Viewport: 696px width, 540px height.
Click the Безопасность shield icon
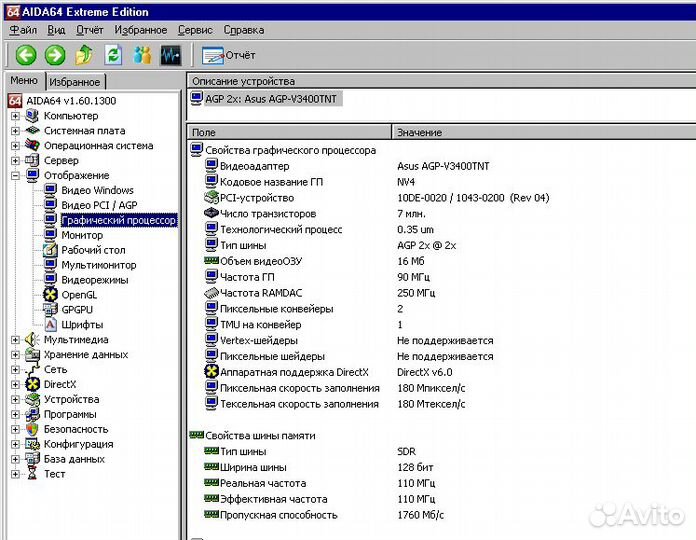point(32,430)
